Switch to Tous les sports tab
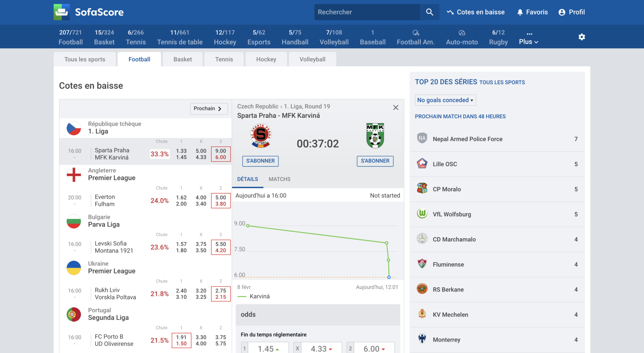The width and height of the screenshot is (644, 353). coord(85,59)
